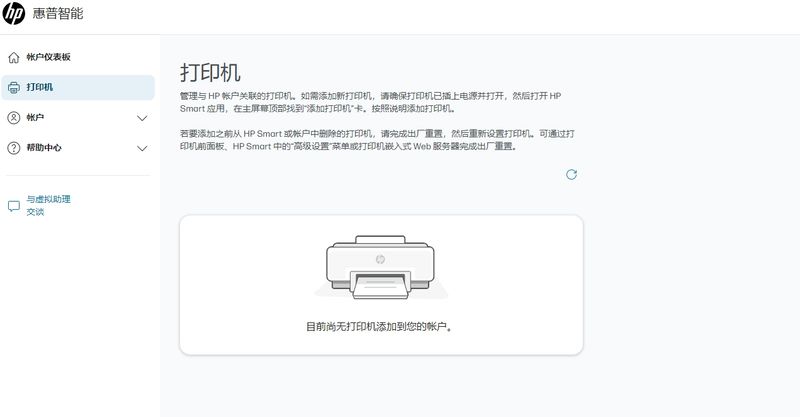Screen dimensions: 800x417
Task: Click the 惠普智能 brand title
Action: tap(59, 15)
